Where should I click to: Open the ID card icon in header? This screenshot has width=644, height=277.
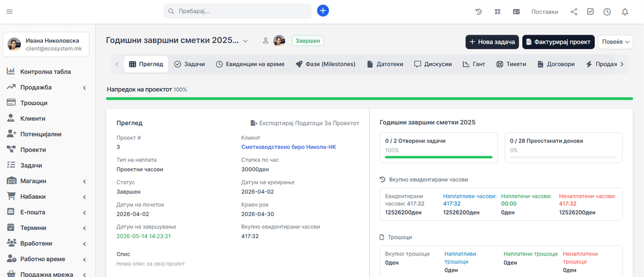[516, 12]
